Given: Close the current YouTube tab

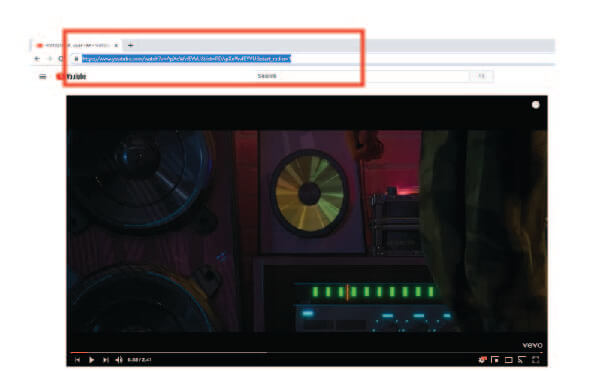Looking at the screenshot, I should click(116, 45).
